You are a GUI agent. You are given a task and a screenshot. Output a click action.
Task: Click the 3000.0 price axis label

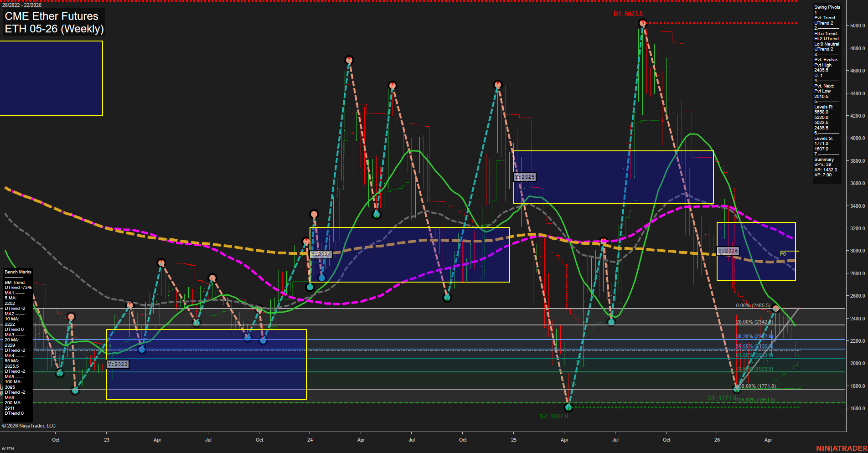857,251
